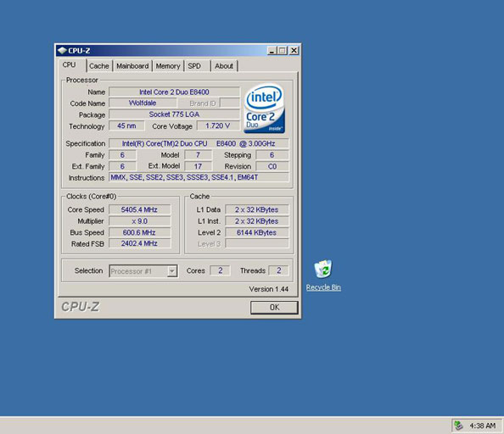Viewport: 504px width, 434px height.
Task: Open the Recycle Bin desktop icon
Action: tap(323, 275)
